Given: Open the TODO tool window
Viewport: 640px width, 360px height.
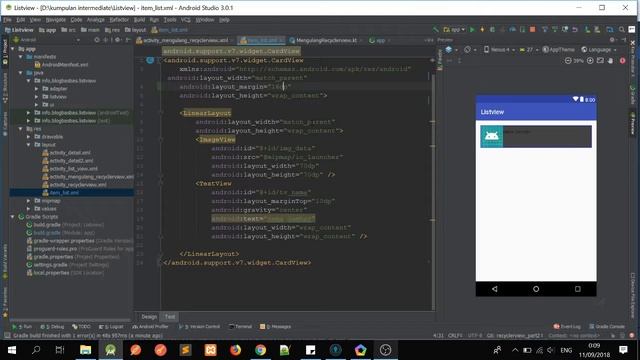Looking at the screenshot, I should point(81,327).
